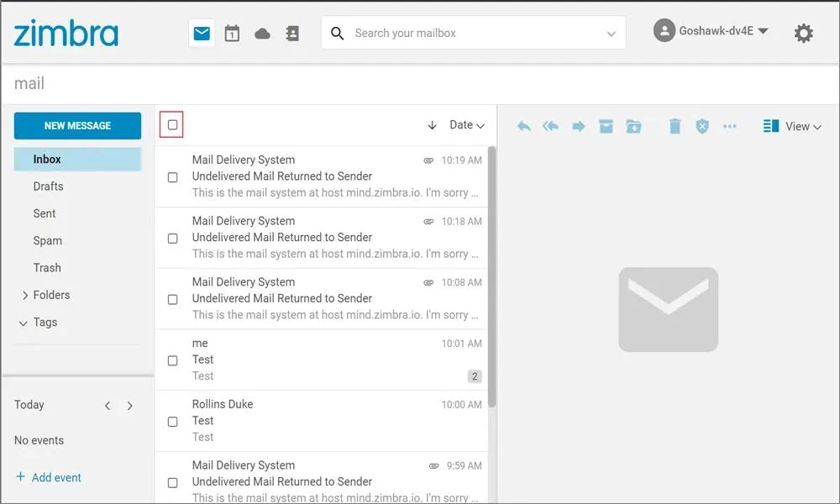Click the Forward arrow icon
This screenshot has width=840, height=504.
pyautogui.click(x=579, y=126)
